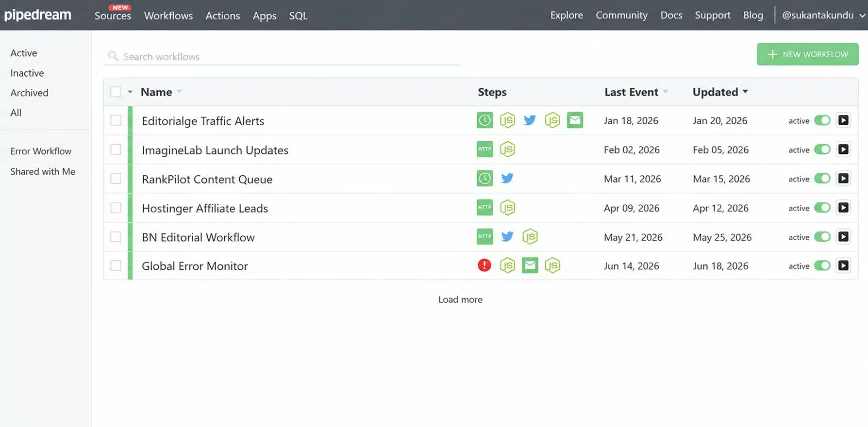Screen dimensions: 868x427
Task: Click Load more below the workflow table
Action: pos(460,299)
